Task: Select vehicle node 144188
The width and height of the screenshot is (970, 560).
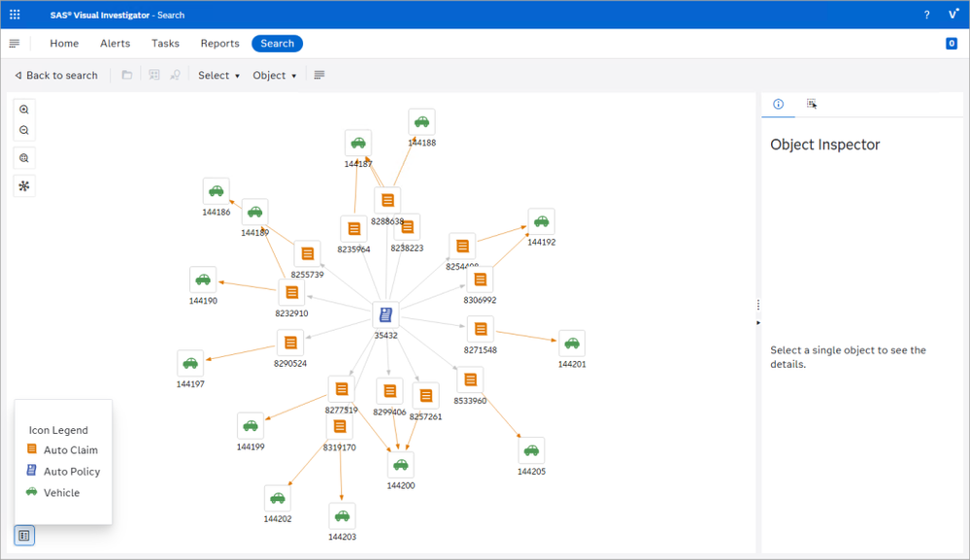Action: pos(422,121)
